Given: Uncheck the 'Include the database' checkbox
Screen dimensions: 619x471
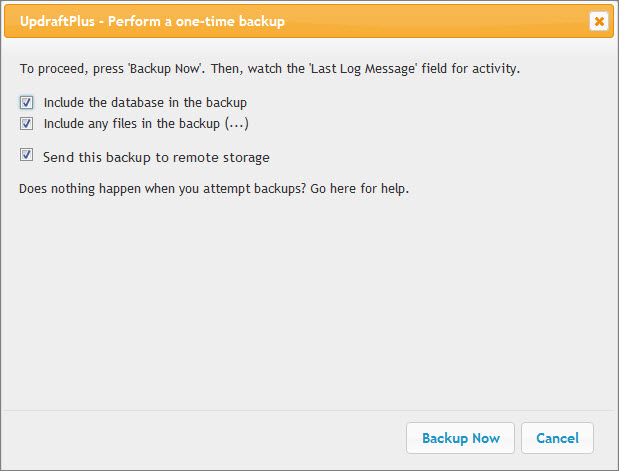Looking at the screenshot, I should (x=26, y=102).
